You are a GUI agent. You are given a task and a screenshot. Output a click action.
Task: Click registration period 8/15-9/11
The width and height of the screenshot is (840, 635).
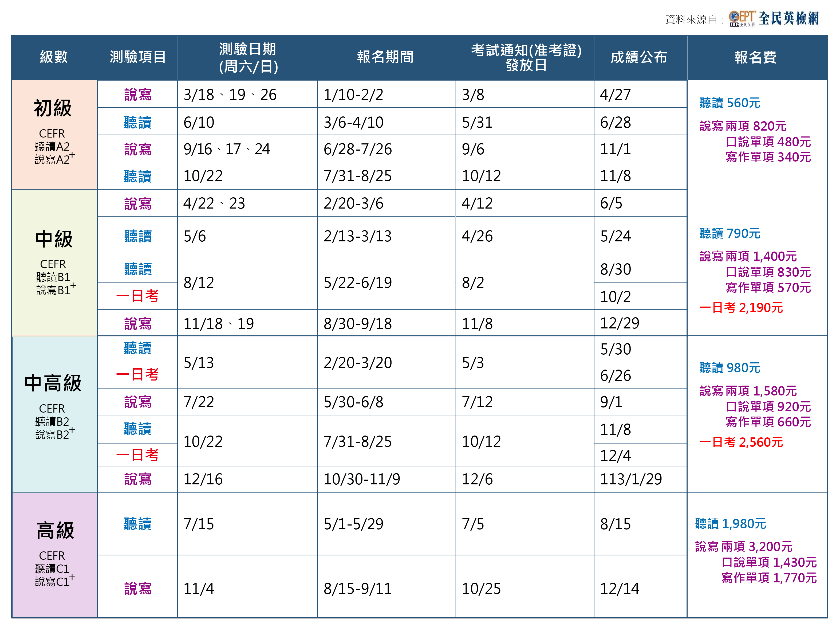[x=357, y=589]
